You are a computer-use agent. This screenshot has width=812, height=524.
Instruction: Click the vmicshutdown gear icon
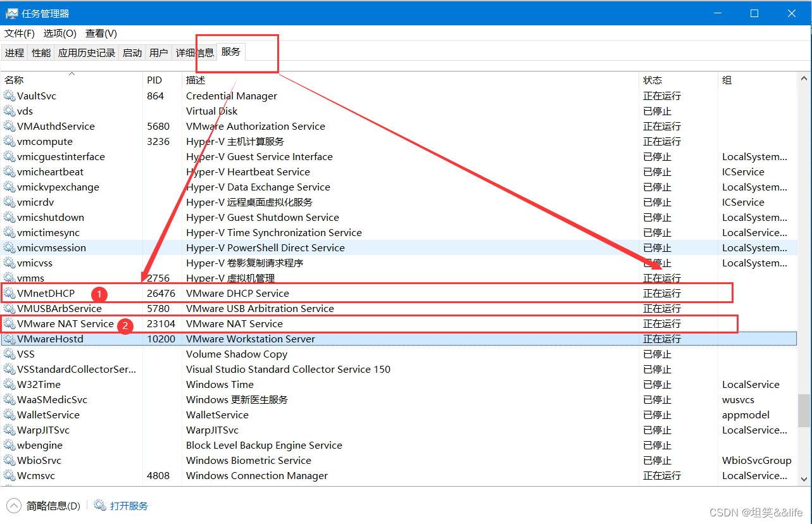click(9, 218)
